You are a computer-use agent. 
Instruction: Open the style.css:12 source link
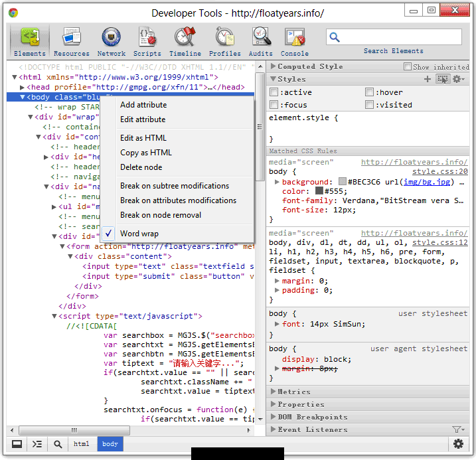coord(440,242)
